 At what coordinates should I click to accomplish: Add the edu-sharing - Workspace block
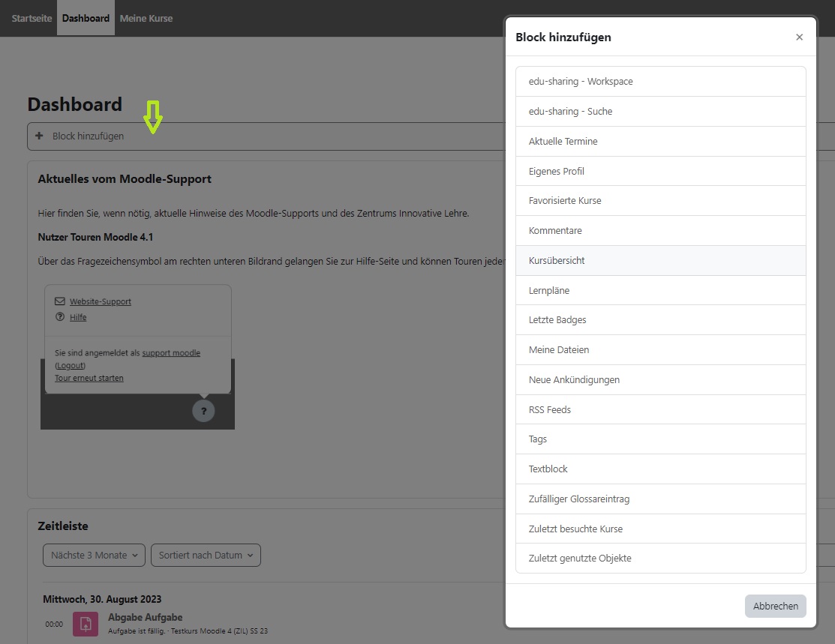(x=581, y=81)
